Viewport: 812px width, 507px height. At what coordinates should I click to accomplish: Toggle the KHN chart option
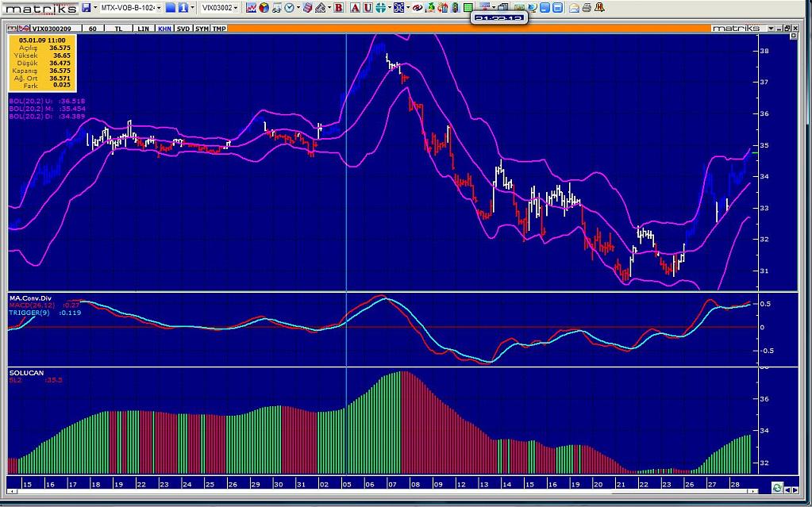[x=164, y=29]
